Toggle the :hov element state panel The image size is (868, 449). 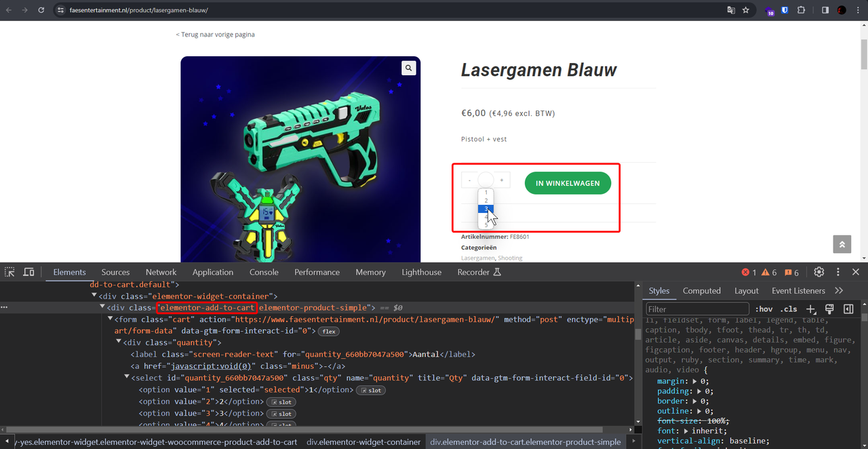764,309
